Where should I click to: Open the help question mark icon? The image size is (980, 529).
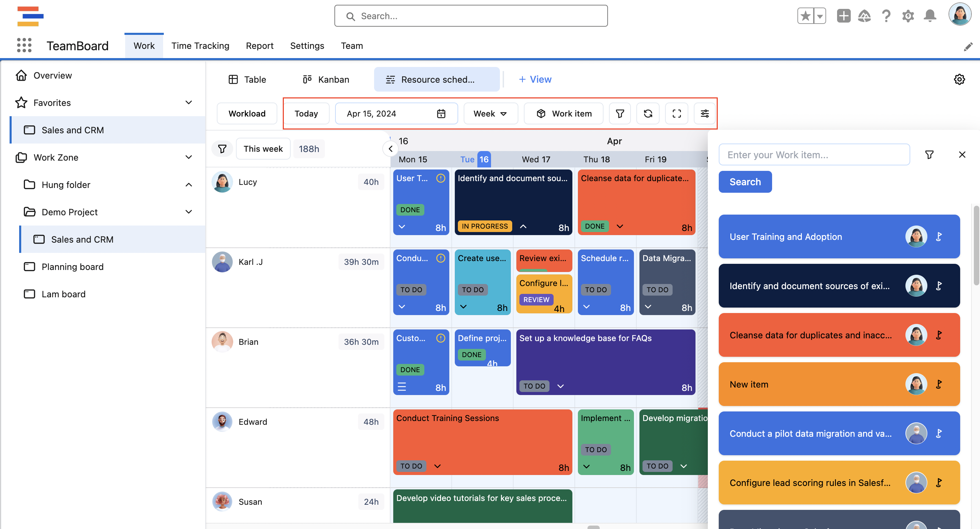[886, 16]
